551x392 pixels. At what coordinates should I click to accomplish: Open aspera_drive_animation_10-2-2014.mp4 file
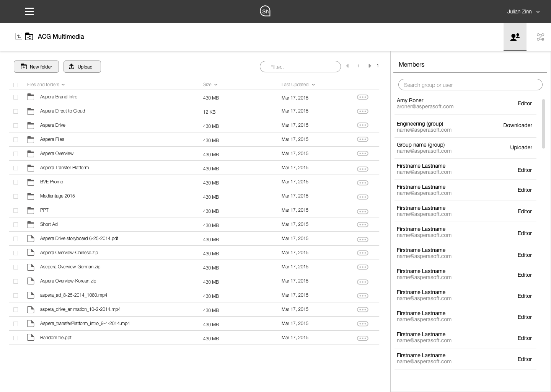coord(80,309)
